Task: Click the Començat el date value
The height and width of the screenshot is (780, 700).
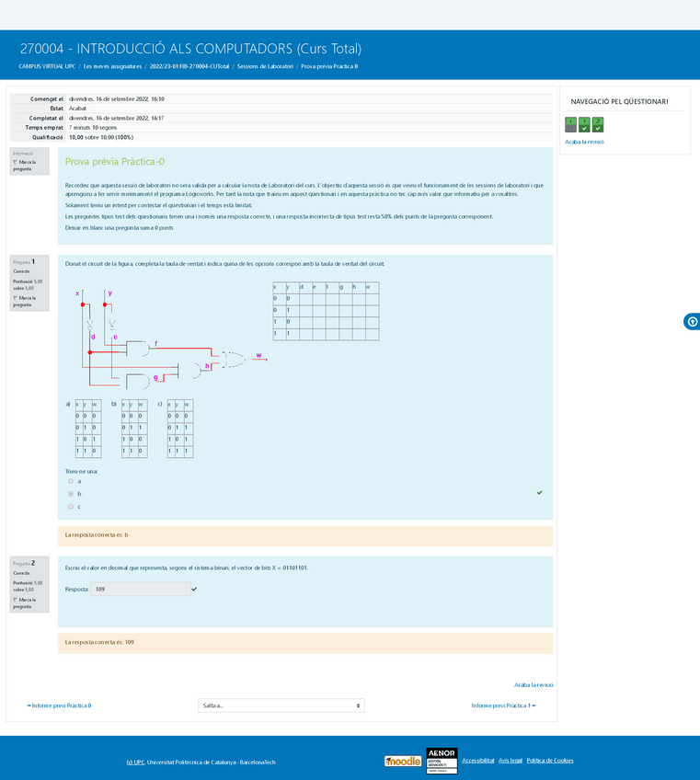Action: coord(117,99)
